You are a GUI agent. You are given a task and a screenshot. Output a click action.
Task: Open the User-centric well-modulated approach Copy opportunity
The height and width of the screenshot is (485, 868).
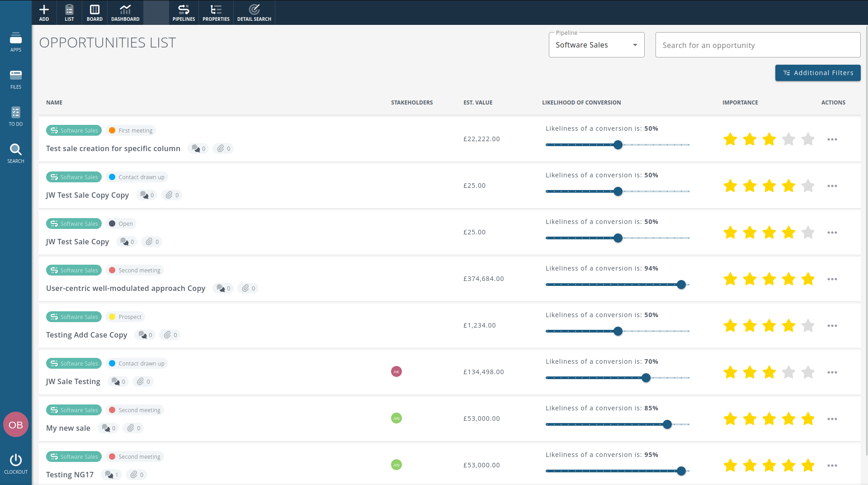coord(126,288)
